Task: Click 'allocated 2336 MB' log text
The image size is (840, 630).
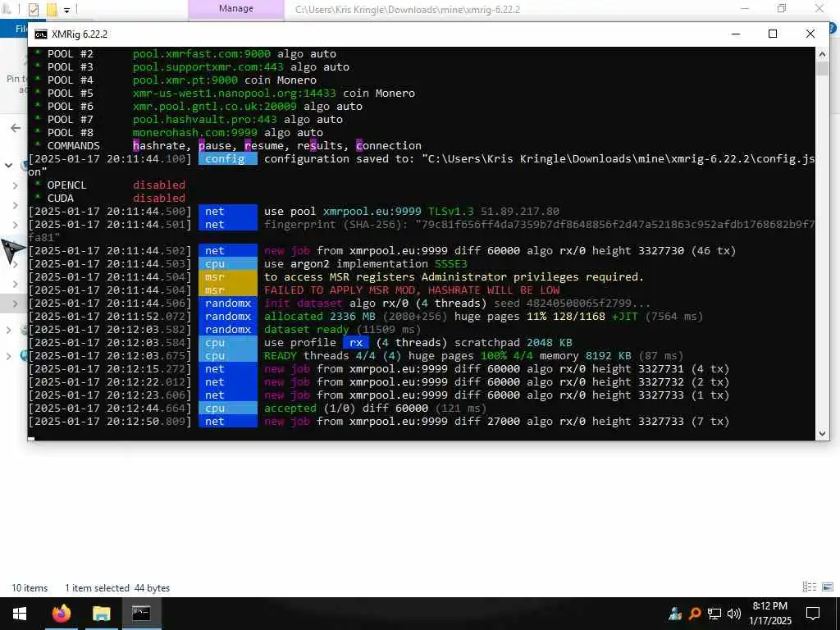Action: pyautogui.click(x=320, y=317)
